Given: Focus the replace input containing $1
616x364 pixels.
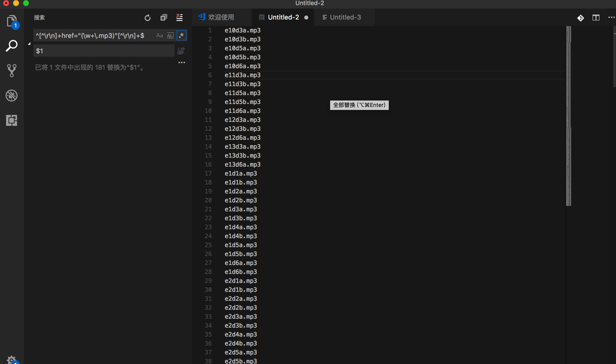Looking at the screenshot, I should [104, 51].
